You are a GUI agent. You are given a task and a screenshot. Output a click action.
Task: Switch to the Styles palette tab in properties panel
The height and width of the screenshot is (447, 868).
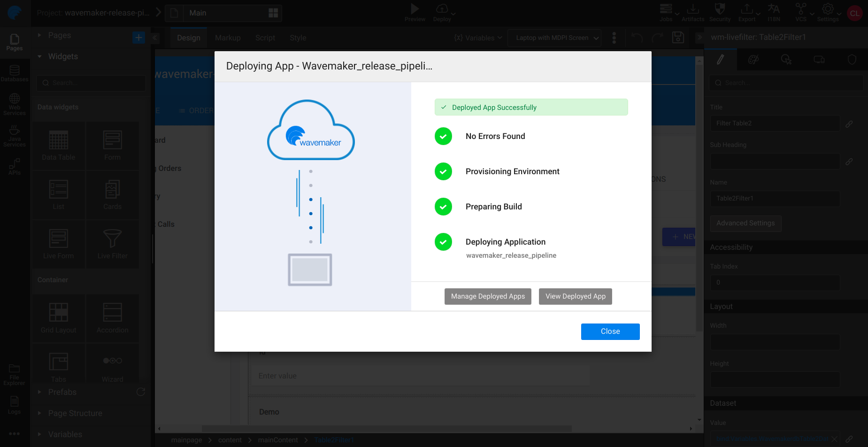click(753, 59)
